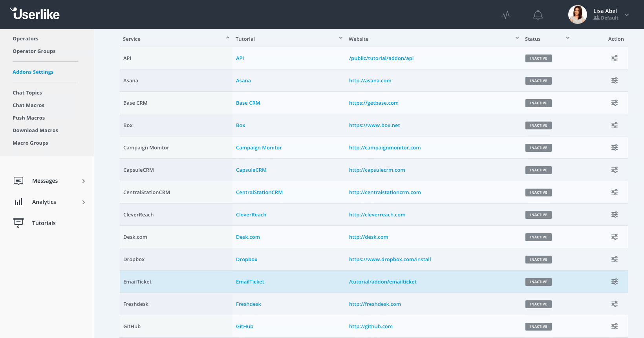644x338 pixels.
Task: Open settings icon for Asana row
Action: pyautogui.click(x=615, y=80)
